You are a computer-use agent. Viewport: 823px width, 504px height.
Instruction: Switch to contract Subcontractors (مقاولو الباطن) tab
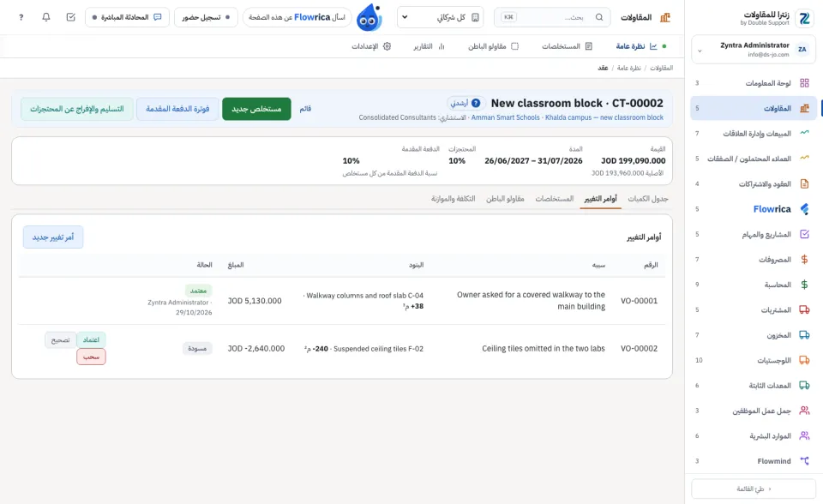click(x=505, y=199)
